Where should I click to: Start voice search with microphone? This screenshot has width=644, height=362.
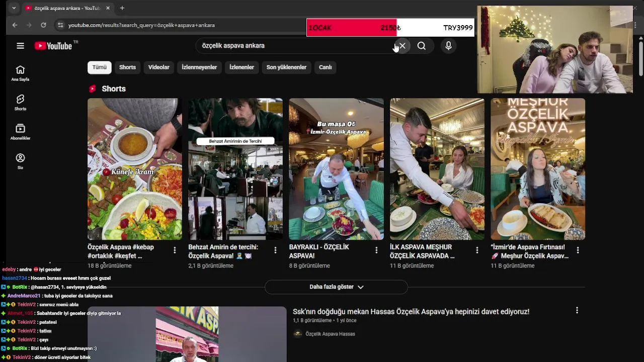(x=448, y=46)
